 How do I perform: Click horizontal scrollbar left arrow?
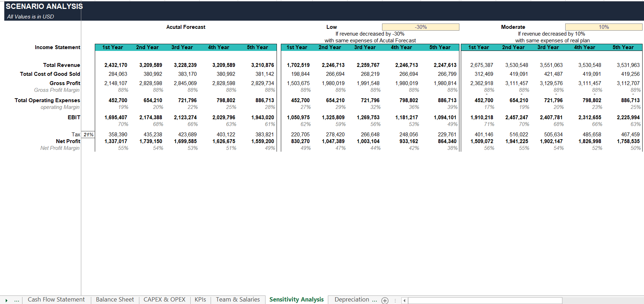pos(405,301)
